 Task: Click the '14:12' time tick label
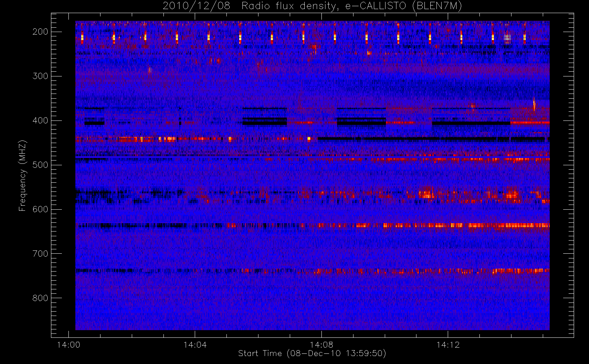[x=448, y=345]
